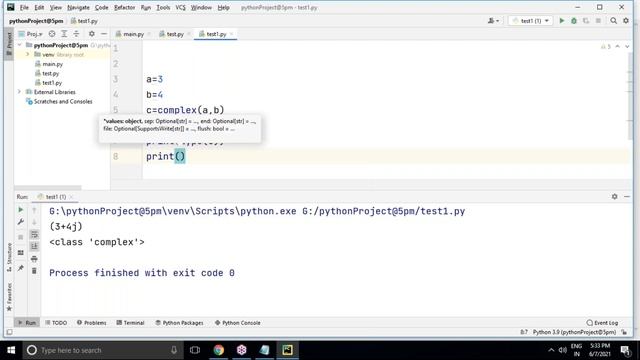Viewport: 640px width, 360px height.
Task: Clear all Run console output trash icon
Action: (x=34, y=271)
